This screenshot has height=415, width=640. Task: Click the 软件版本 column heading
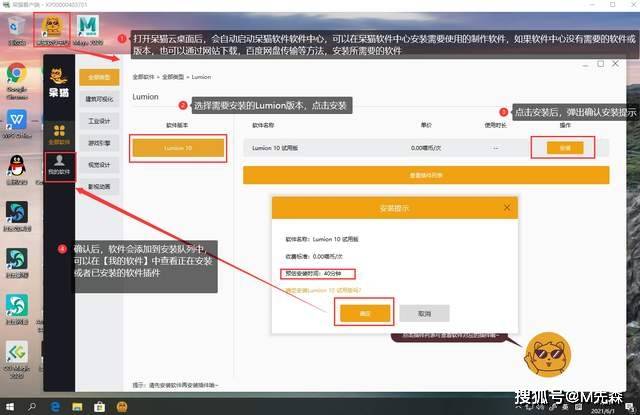click(x=177, y=125)
